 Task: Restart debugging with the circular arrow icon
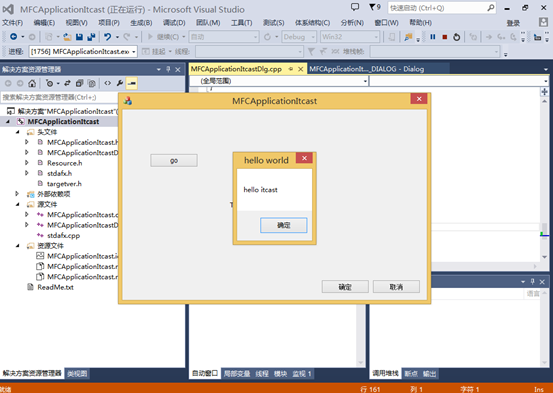coord(457,37)
